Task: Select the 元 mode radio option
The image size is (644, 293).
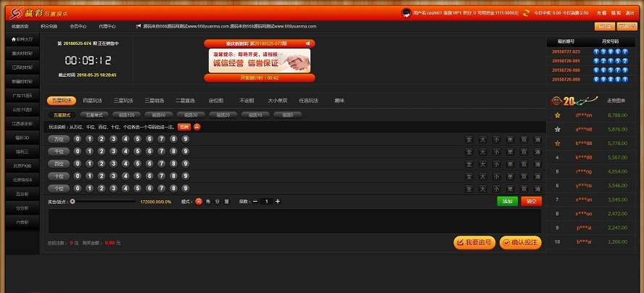Action: [x=198, y=201]
